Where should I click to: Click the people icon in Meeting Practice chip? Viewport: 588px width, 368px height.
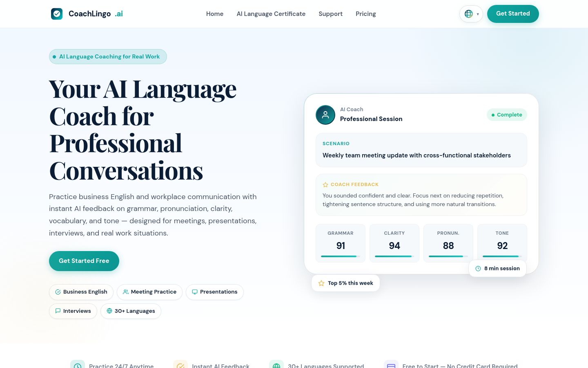click(x=126, y=292)
